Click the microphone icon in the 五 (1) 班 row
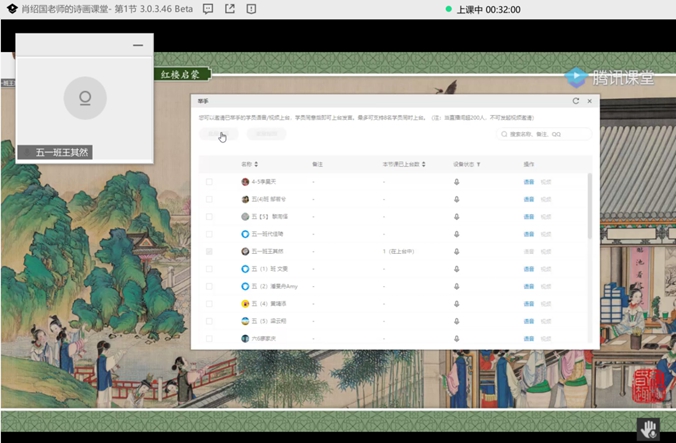The width and height of the screenshot is (676, 443). (x=457, y=269)
